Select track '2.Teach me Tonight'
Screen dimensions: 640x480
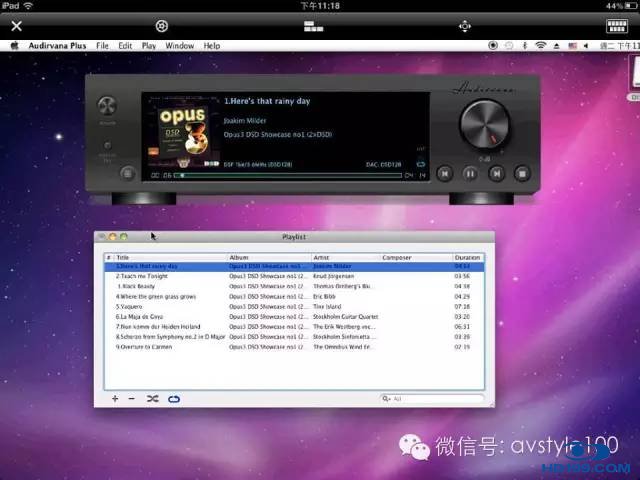click(294, 276)
